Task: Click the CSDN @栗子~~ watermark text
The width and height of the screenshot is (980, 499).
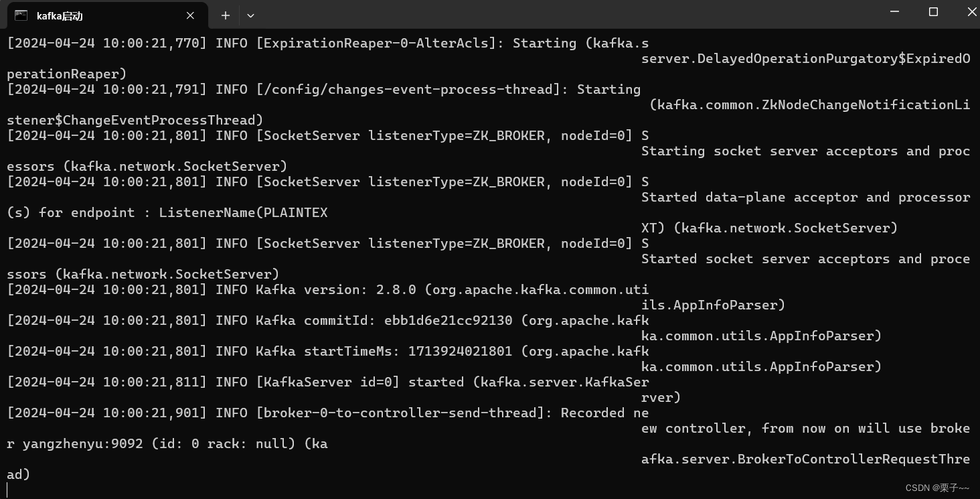Action: pyautogui.click(x=936, y=488)
